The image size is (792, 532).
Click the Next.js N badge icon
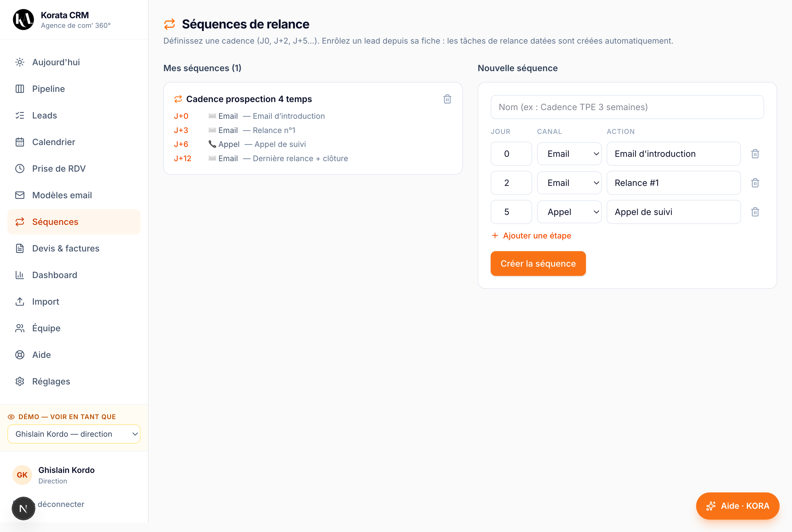(24, 508)
